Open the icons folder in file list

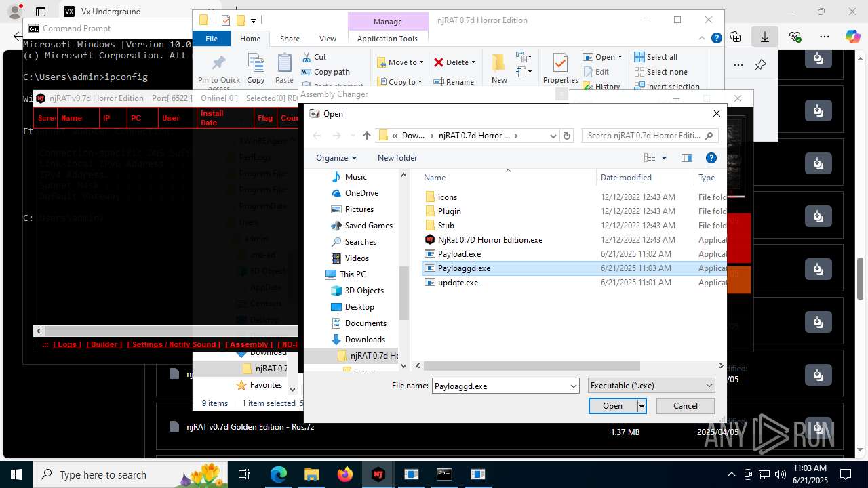447,197
